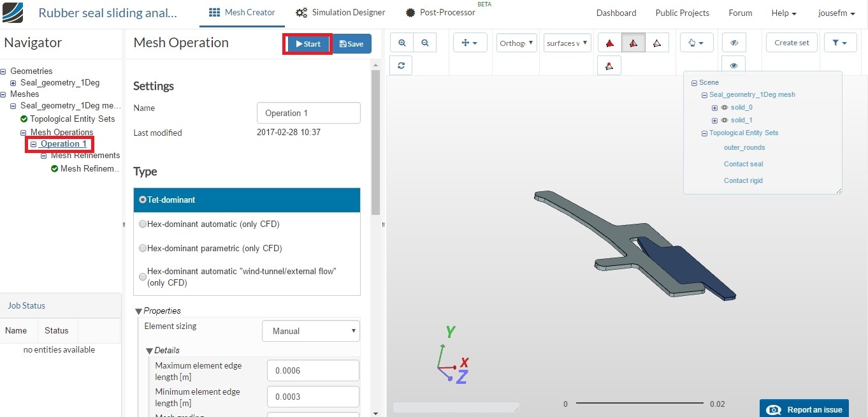Edit Minimum element edge length field
The image size is (868, 417).
(x=313, y=397)
